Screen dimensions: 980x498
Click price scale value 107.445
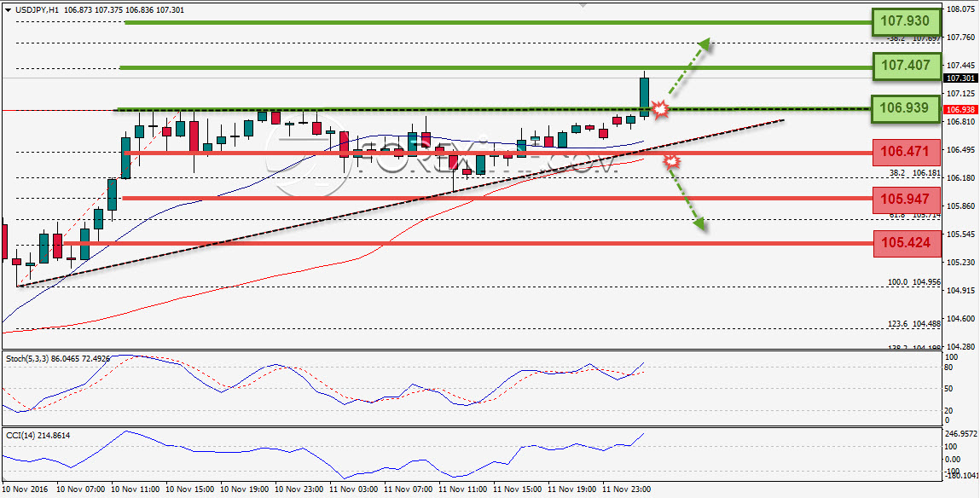click(961, 65)
